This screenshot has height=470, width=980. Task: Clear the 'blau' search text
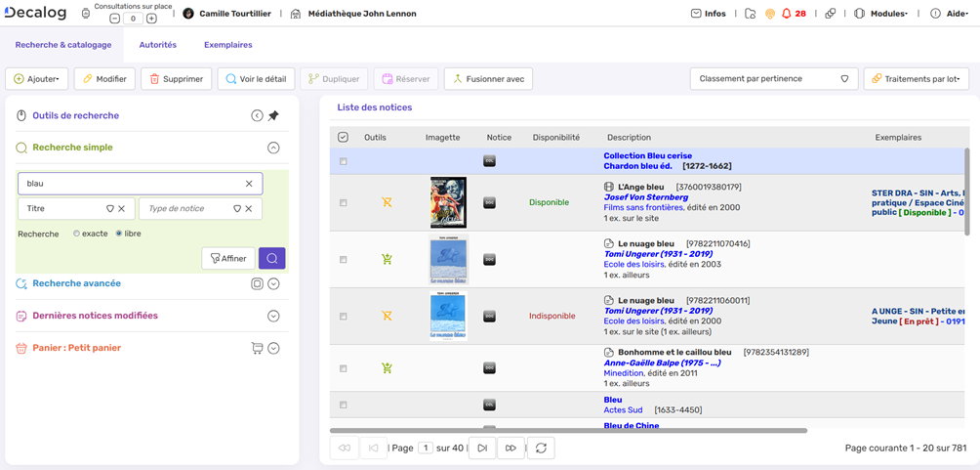pyautogui.click(x=249, y=183)
